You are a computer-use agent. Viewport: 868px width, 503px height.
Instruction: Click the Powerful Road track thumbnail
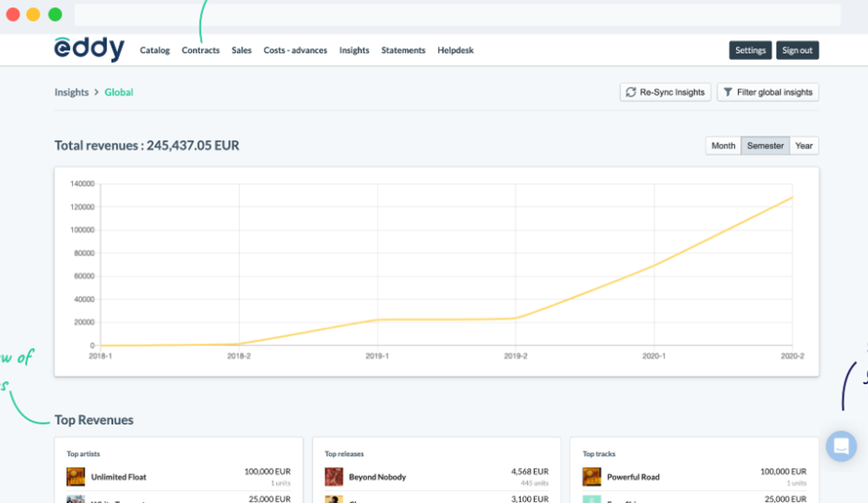click(592, 477)
